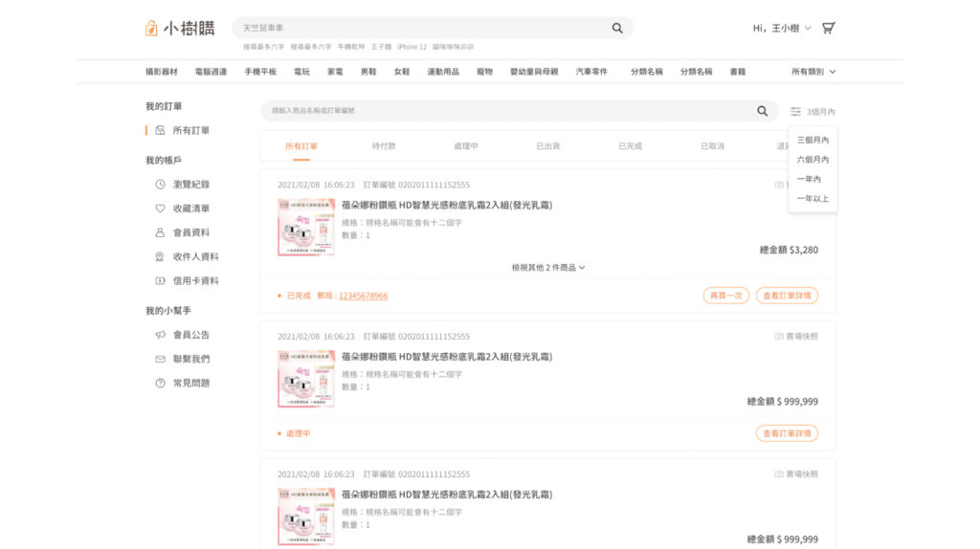This screenshot has height=549, width=980.
Task: Open the 3個月內 time filter
Action: (x=813, y=112)
